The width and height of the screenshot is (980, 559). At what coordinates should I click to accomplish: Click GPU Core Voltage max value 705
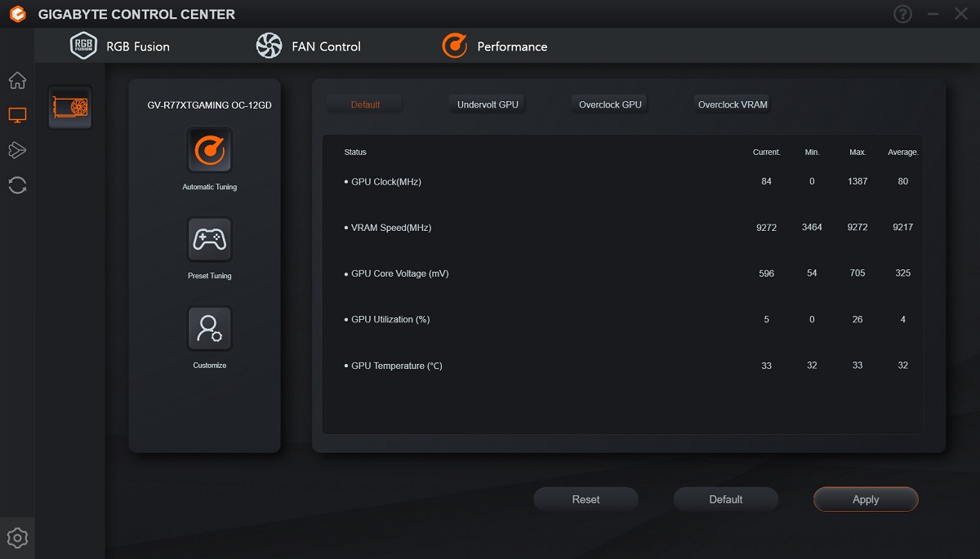click(857, 273)
